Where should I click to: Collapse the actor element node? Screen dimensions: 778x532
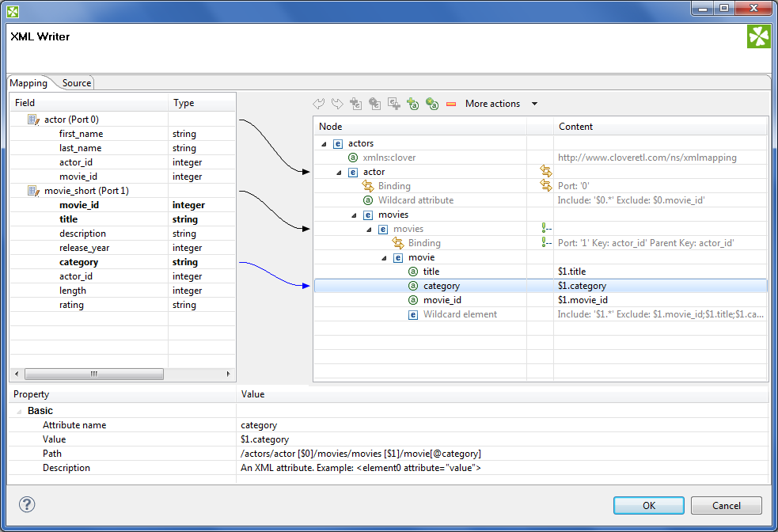pos(339,173)
